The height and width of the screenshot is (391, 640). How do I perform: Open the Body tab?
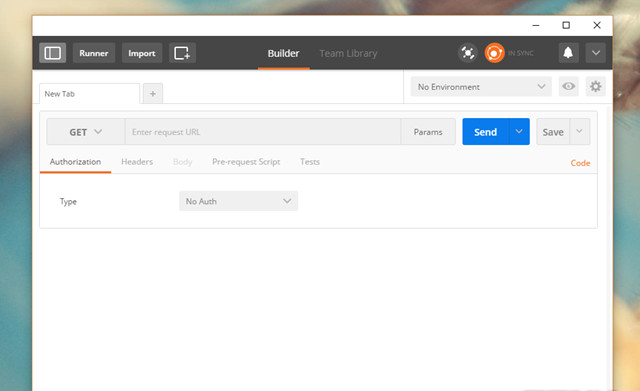click(x=182, y=162)
